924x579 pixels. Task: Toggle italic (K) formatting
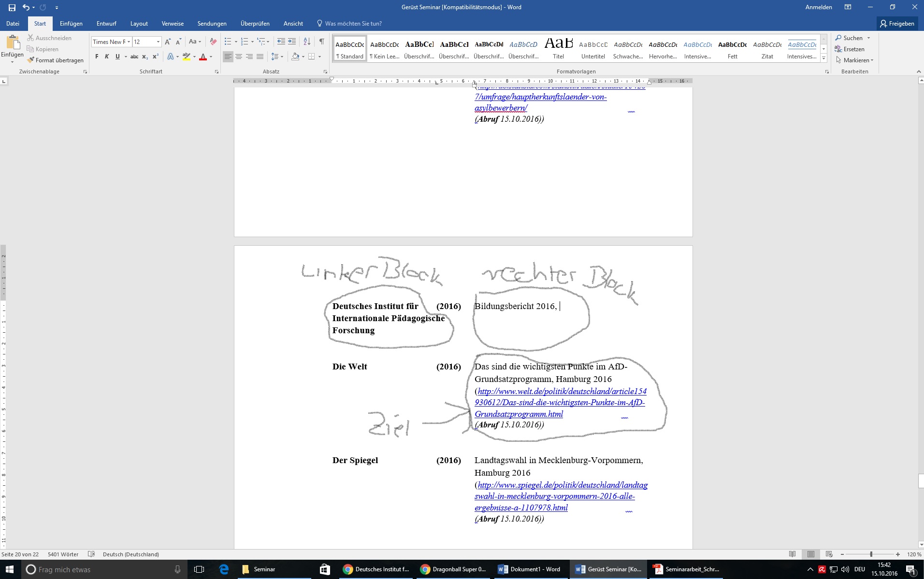(107, 56)
